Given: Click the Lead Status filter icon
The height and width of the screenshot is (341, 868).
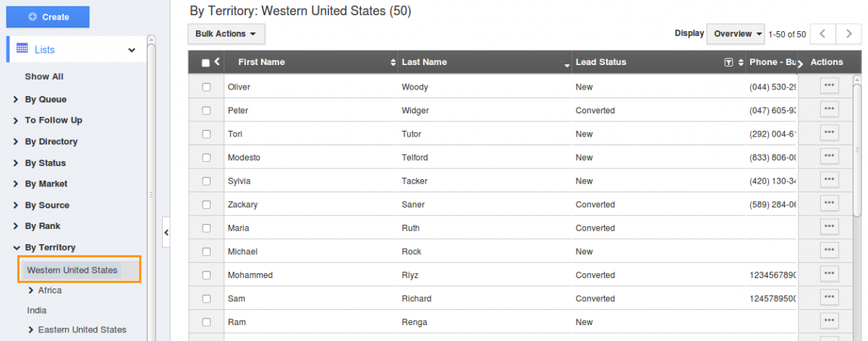Looking at the screenshot, I should [x=729, y=63].
